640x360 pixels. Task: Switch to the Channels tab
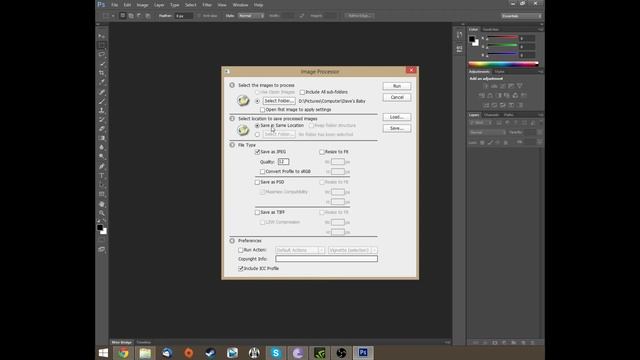tap(491, 115)
